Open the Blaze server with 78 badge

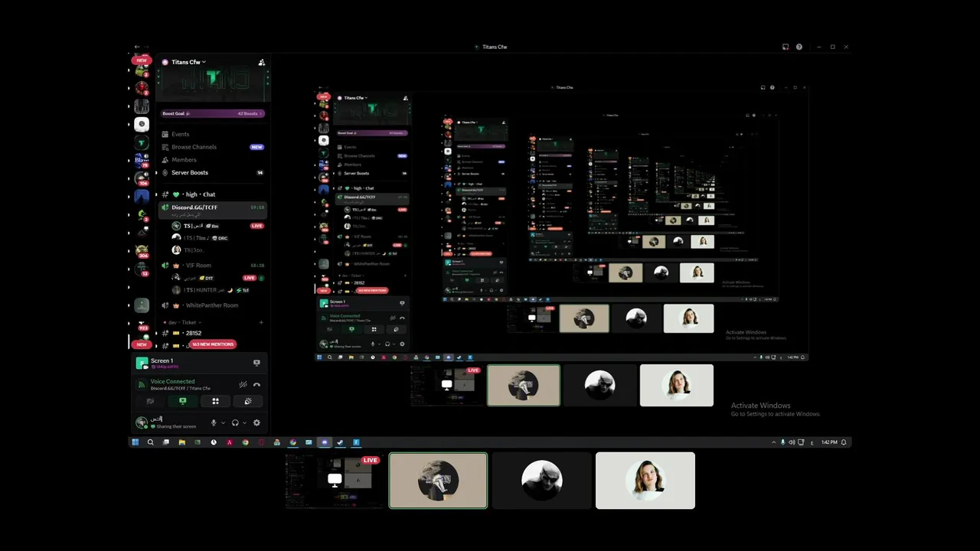click(142, 161)
